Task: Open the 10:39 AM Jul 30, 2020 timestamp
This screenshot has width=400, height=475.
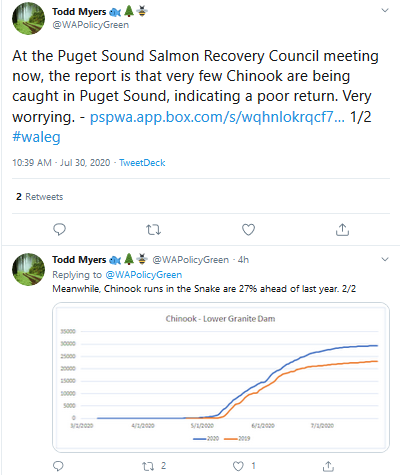Action: coord(61,163)
